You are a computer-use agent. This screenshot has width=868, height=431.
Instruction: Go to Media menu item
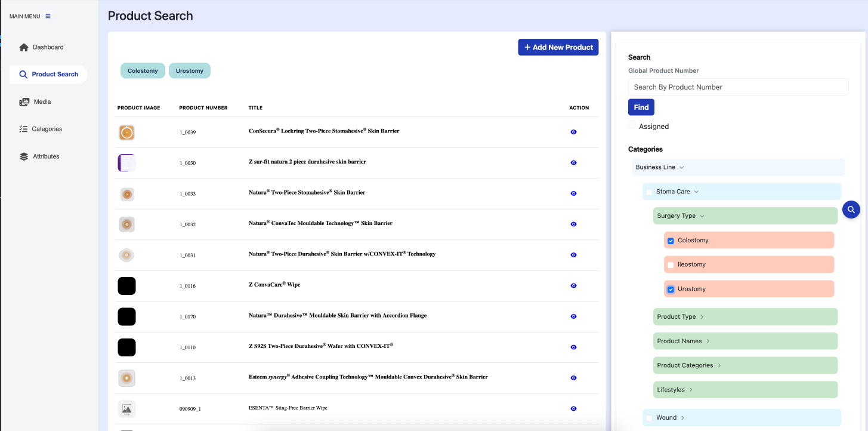click(42, 102)
